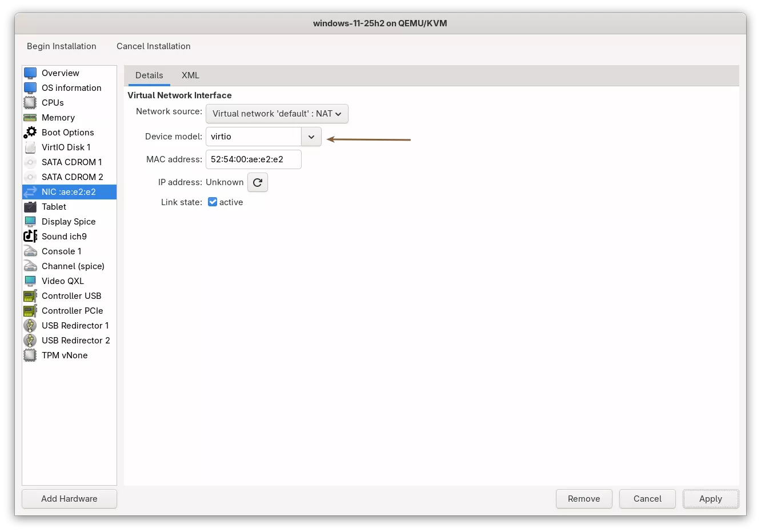
Task: Select the Display Spice entry
Action: tap(69, 221)
